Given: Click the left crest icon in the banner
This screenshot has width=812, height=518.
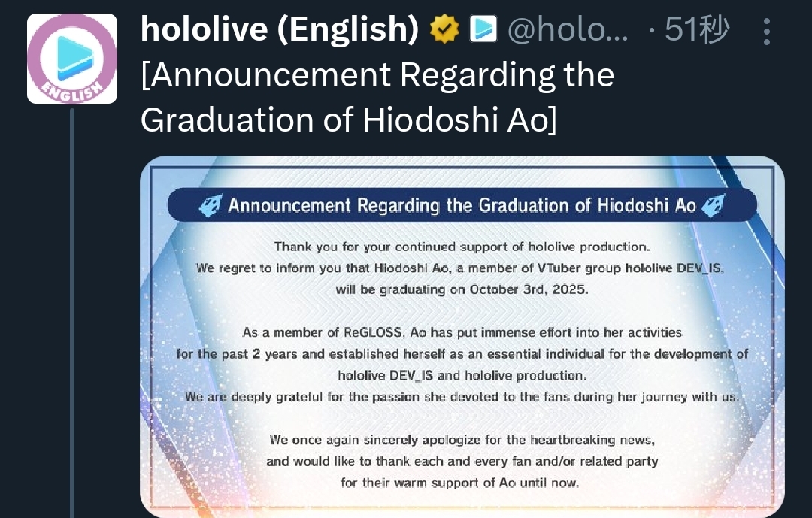Looking at the screenshot, I should tap(211, 205).
